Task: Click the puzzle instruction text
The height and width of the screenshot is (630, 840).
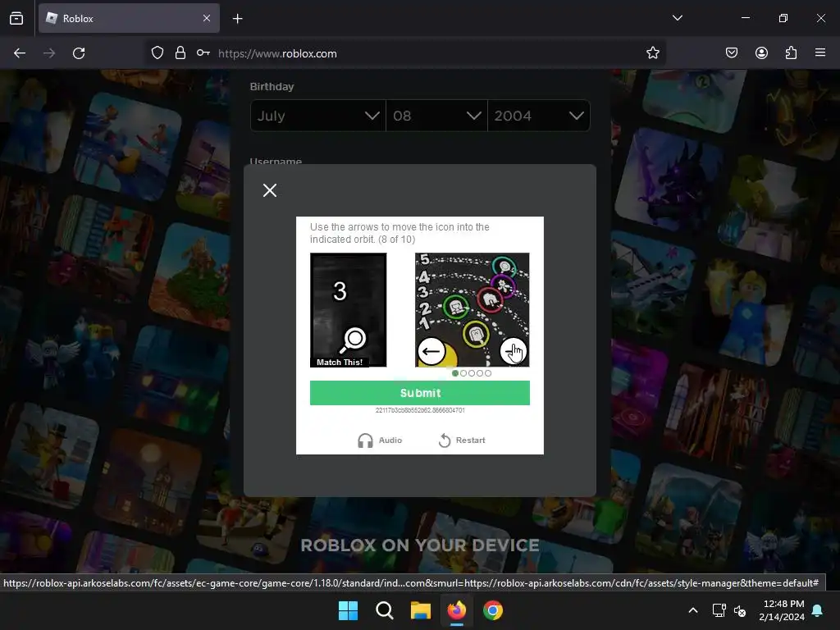Action: [399, 233]
